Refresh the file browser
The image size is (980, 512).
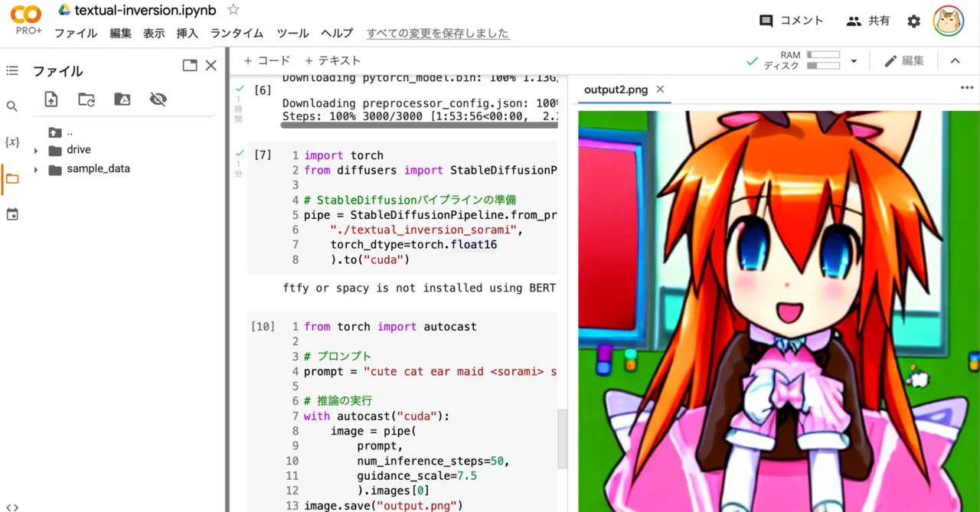point(87,99)
